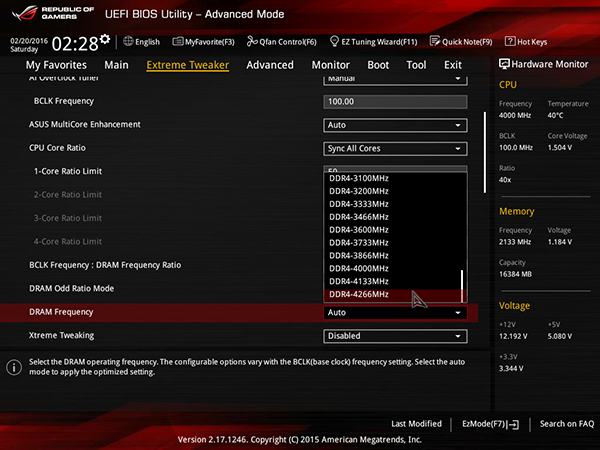Open the DRAM Frequency Auto dropdown
This screenshot has width=600, height=450.
coord(395,313)
